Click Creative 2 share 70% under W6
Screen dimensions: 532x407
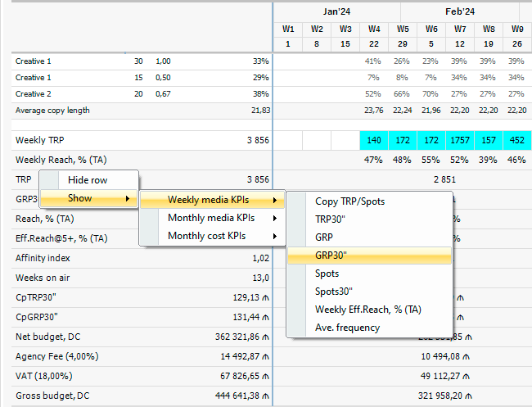point(430,94)
